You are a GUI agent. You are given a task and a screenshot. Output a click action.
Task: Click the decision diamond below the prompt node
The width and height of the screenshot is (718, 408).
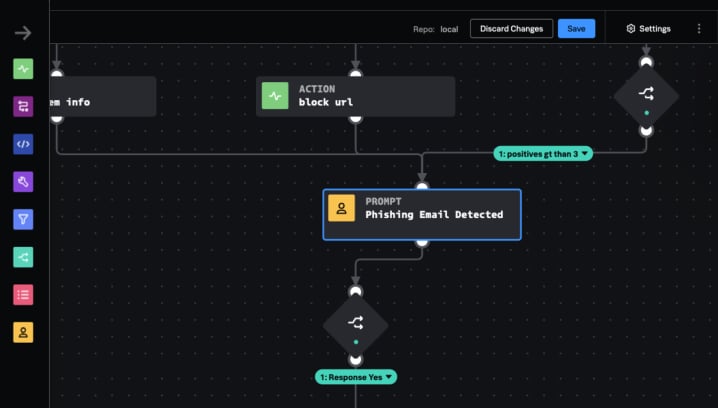click(355, 324)
